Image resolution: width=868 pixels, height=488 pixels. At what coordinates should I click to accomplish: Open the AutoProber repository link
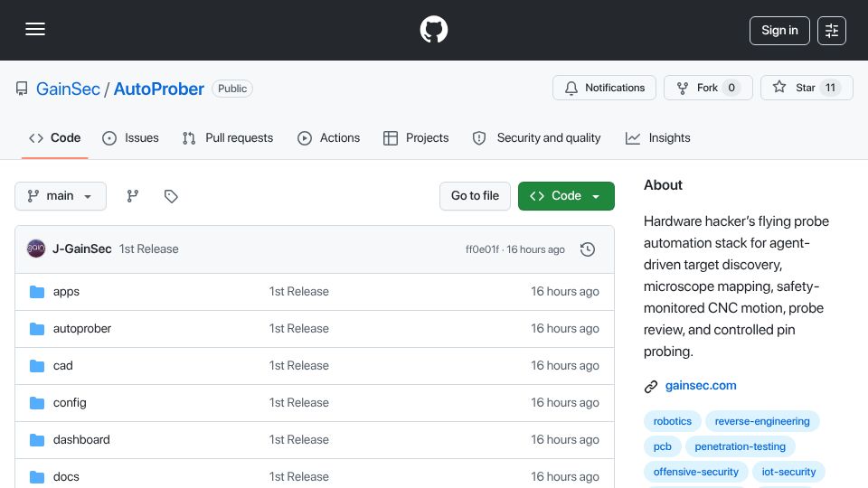tap(159, 89)
